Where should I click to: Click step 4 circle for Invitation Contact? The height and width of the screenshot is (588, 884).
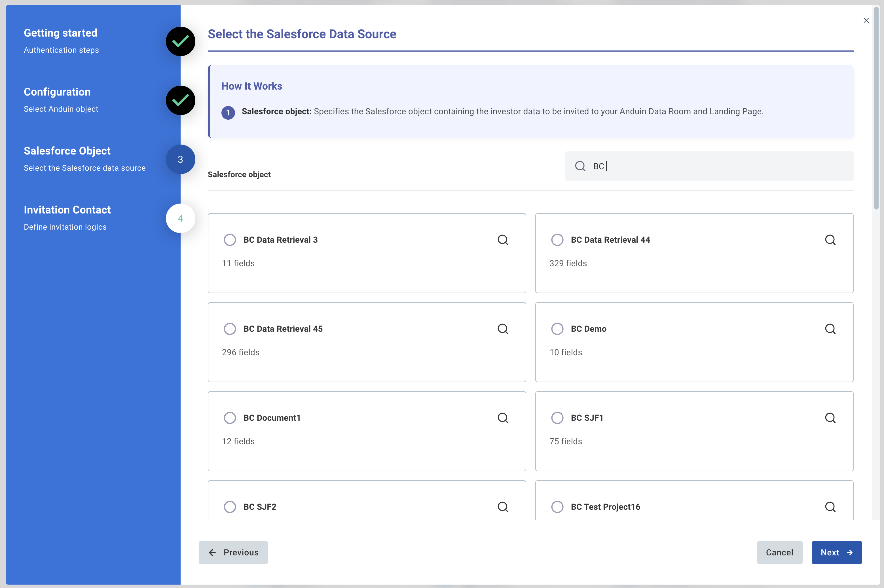(x=180, y=218)
